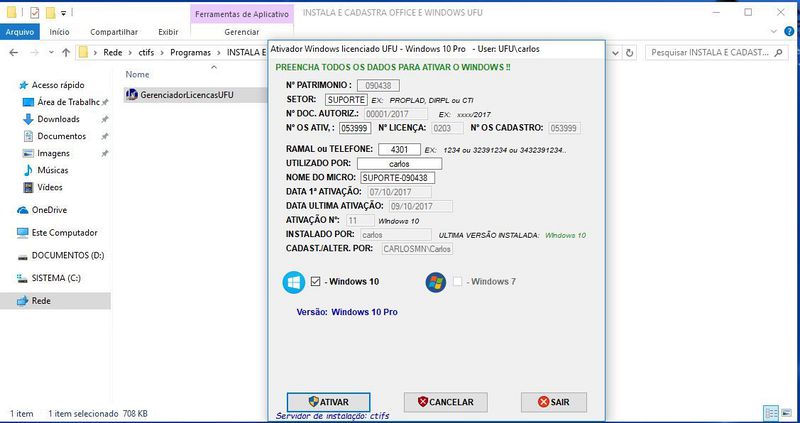The image size is (800, 423).
Task: Open recent locations dropdown arrow
Action: 51,53
